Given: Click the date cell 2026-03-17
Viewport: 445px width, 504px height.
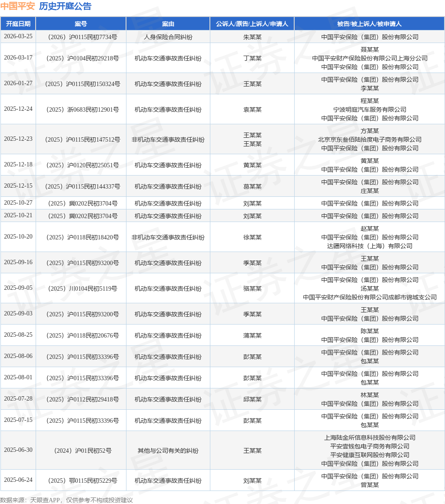Looking at the screenshot, I should [x=18, y=57].
